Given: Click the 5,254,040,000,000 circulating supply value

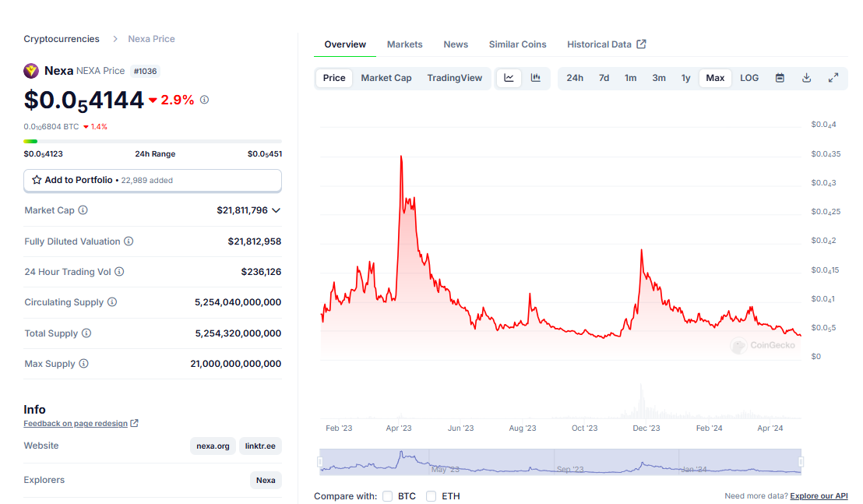Looking at the screenshot, I should (x=238, y=302).
